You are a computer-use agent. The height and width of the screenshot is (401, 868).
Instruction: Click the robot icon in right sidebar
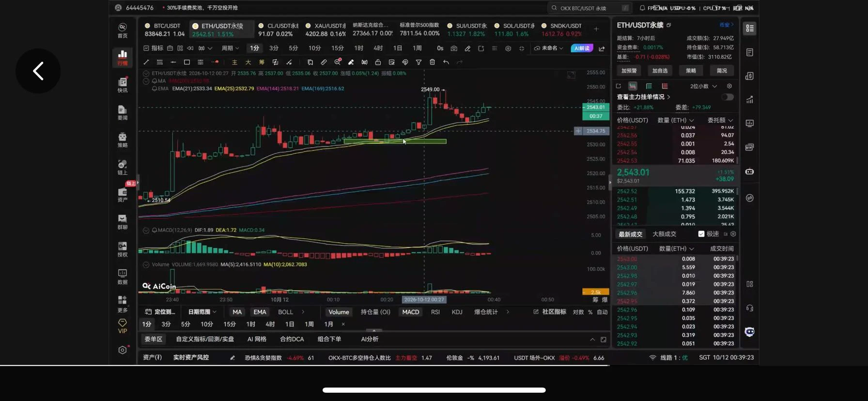[x=750, y=171]
